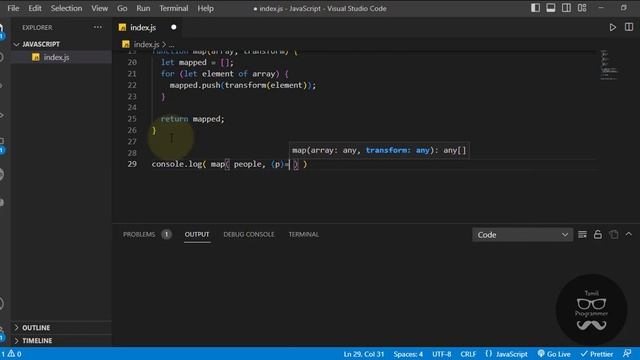Click 'let mapped = [];' on line 20
The width and height of the screenshot is (640, 360).
pos(197,62)
